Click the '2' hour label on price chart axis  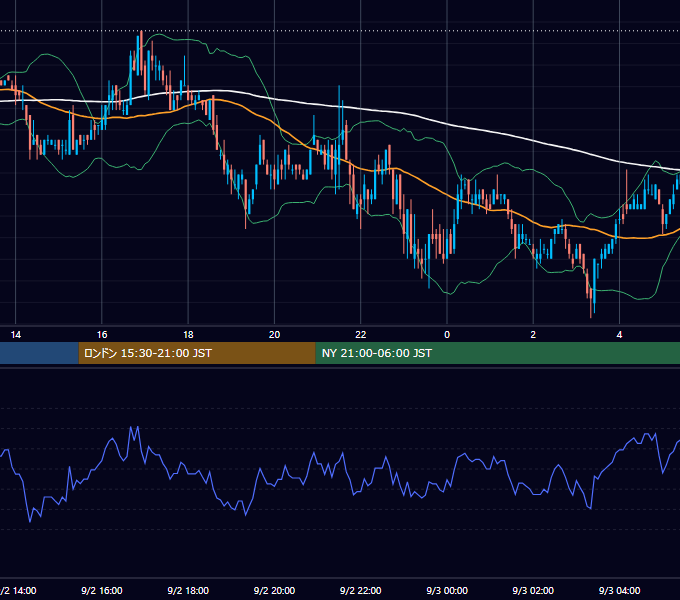pyautogui.click(x=533, y=335)
